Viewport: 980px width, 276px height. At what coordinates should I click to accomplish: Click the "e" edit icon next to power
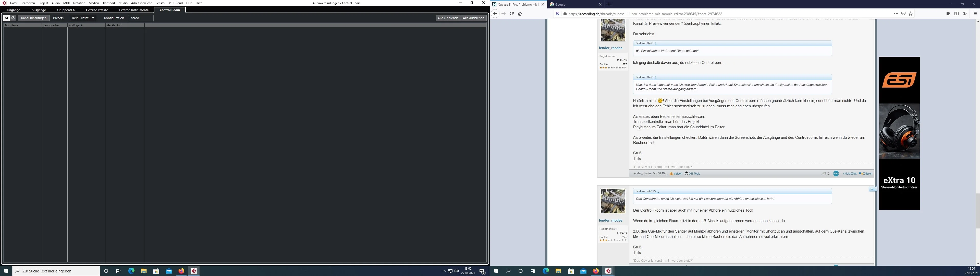pos(13,18)
